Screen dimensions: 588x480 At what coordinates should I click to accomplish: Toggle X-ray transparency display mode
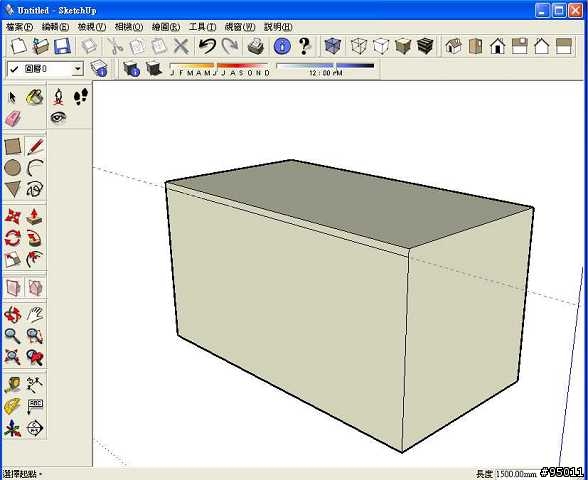coord(332,46)
